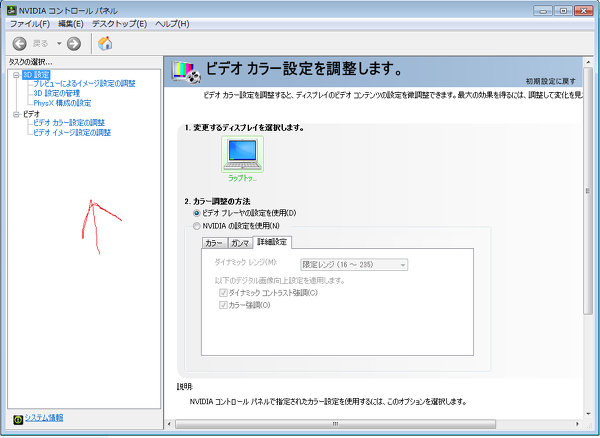600x438 pixels.
Task: Open the システム情報 link
Action: pos(44,417)
